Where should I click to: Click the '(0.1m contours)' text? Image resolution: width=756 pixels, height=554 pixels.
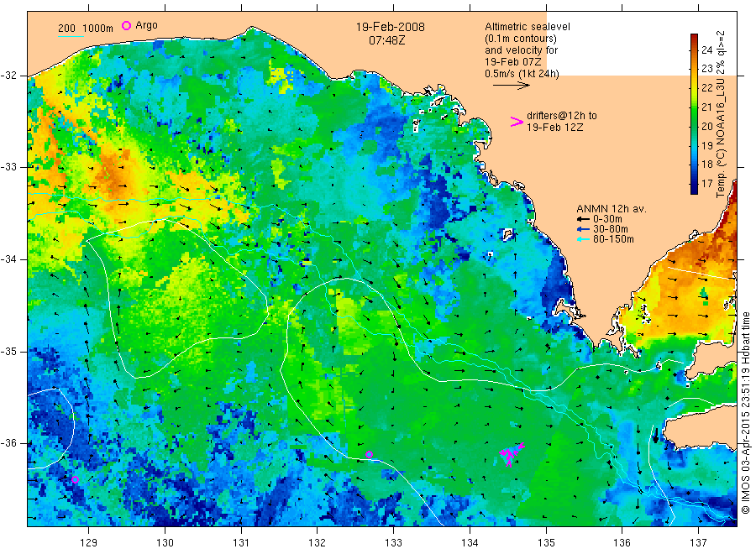click(520, 39)
